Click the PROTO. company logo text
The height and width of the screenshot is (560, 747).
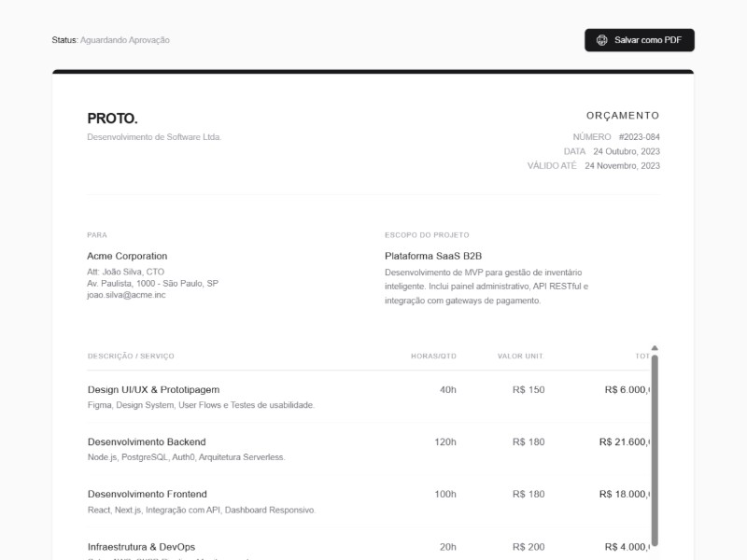click(x=112, y=119)
